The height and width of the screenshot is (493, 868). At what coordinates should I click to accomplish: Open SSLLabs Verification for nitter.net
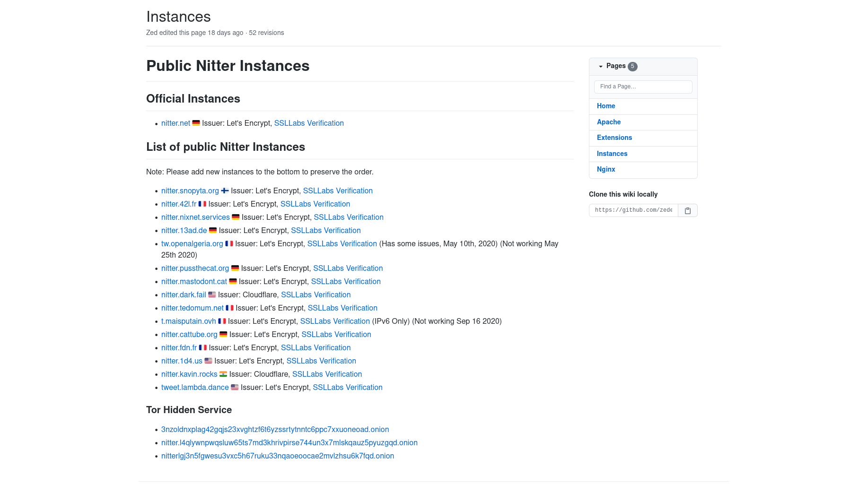(309, 123)
